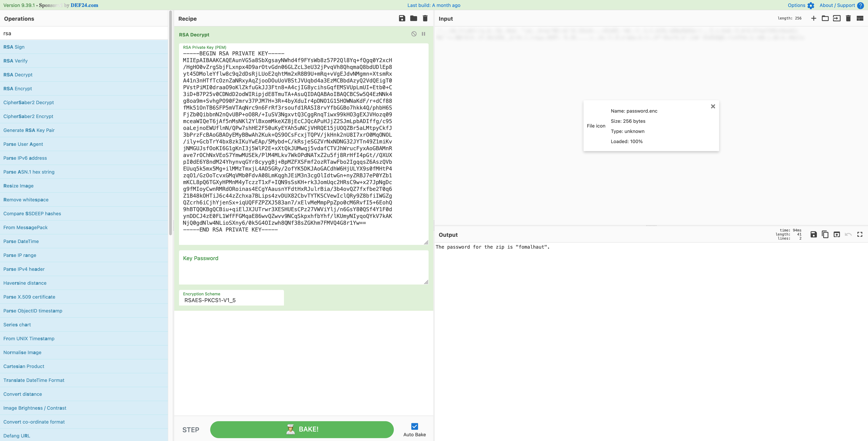
Task: Set breakpoint on RSA Decrypt operation
Action: (x=423, y=34)
